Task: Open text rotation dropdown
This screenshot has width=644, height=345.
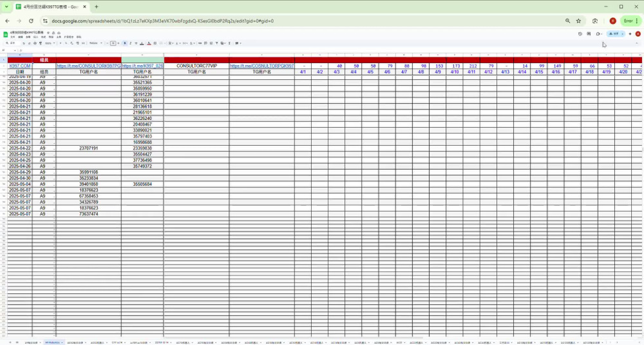Action: [x=193, y=43]
